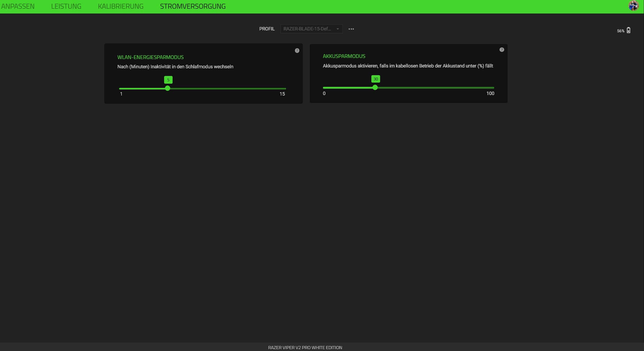Open the user avatar profile icon
The width and height of the screenshot is (644, 351).
click(x=633, y=6)
